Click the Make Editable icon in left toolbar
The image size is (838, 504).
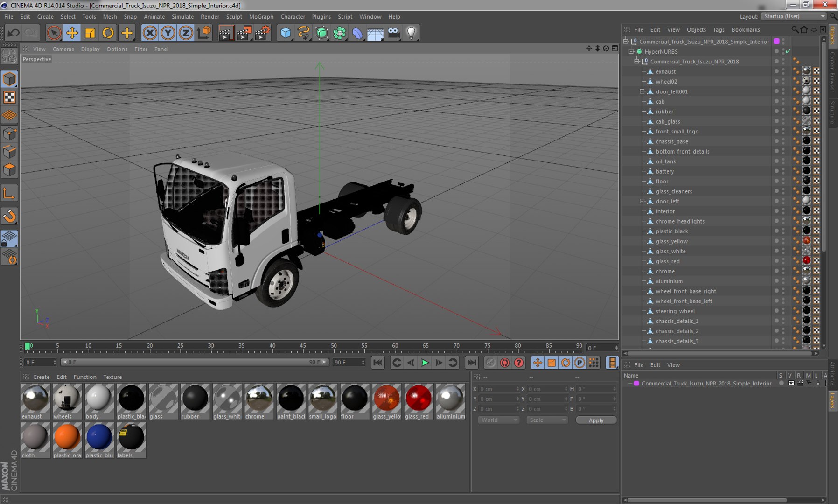pos(9,56)
